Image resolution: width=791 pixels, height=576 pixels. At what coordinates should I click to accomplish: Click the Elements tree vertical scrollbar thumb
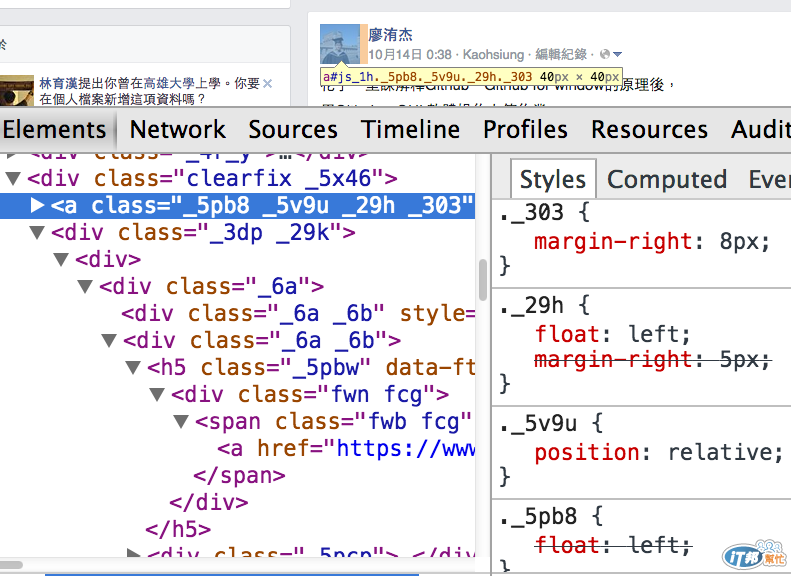click(483, 279)
